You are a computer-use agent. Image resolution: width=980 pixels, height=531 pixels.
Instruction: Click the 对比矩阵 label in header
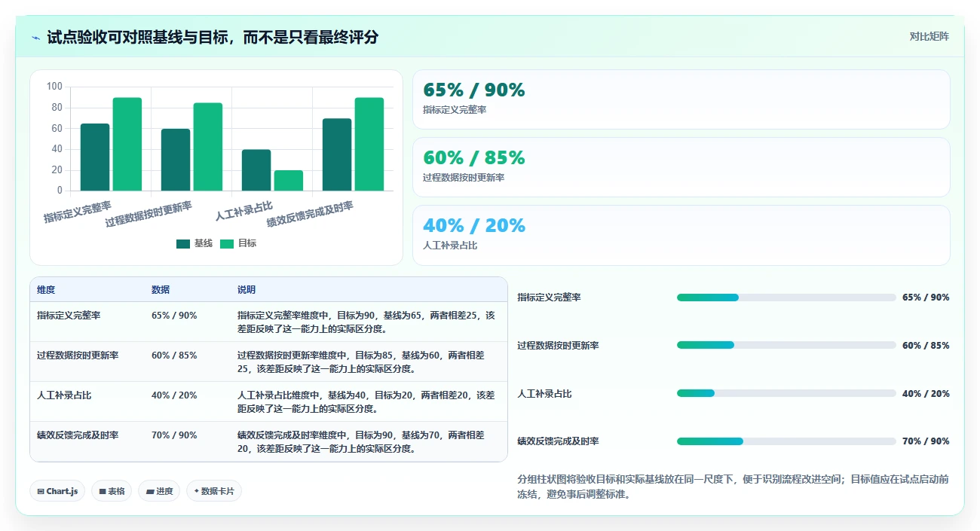(929, 36)
